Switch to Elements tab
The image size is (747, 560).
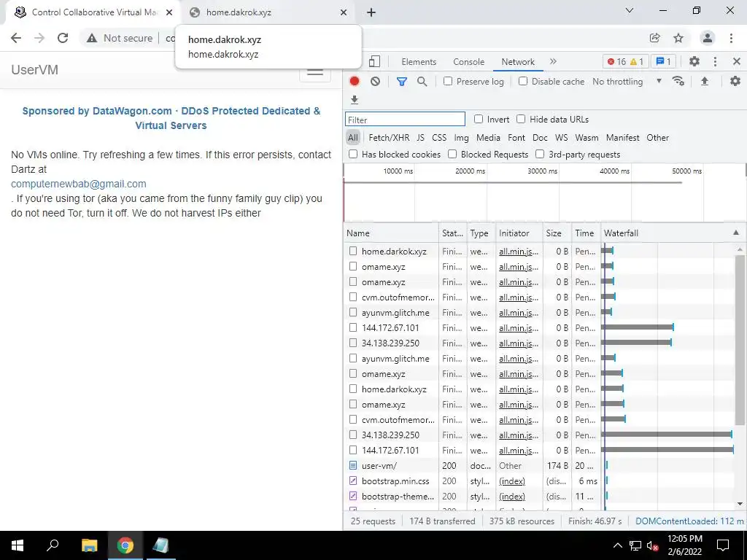(x=419, y=61)
